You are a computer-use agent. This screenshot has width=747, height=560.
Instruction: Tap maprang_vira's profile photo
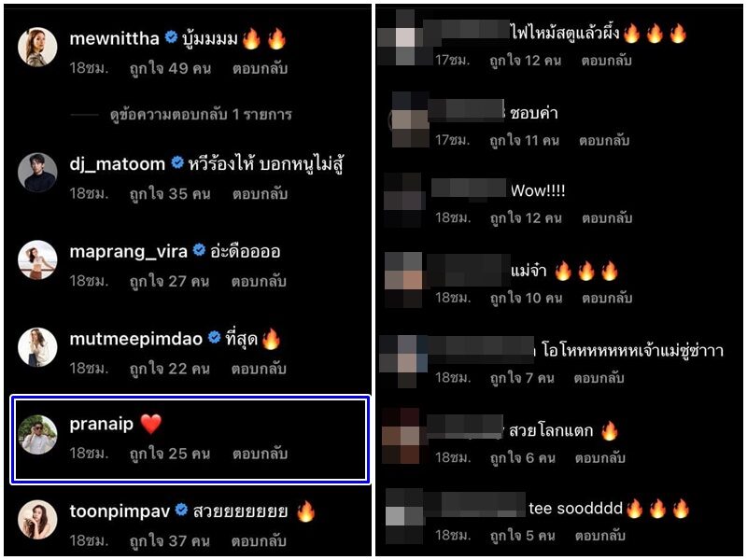(37, 260)
